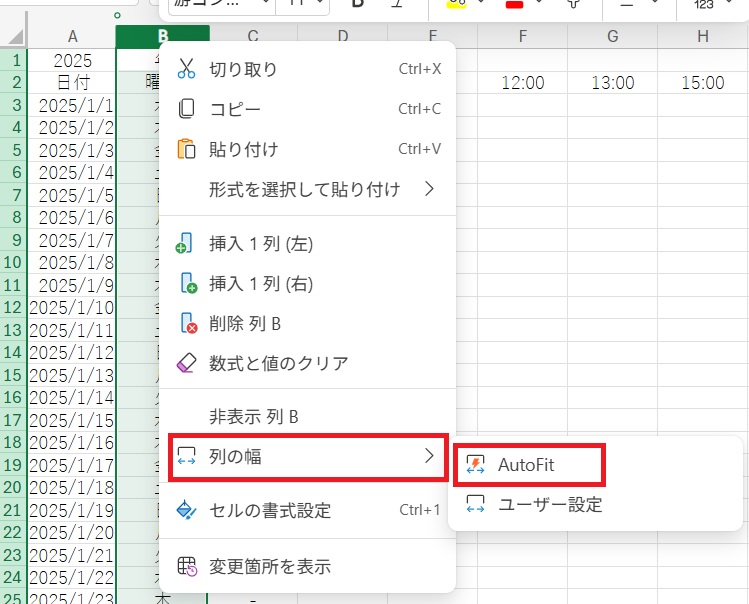749x604 pixels.
Task: Click cell with date 2025/1/15
Action: 72,420
